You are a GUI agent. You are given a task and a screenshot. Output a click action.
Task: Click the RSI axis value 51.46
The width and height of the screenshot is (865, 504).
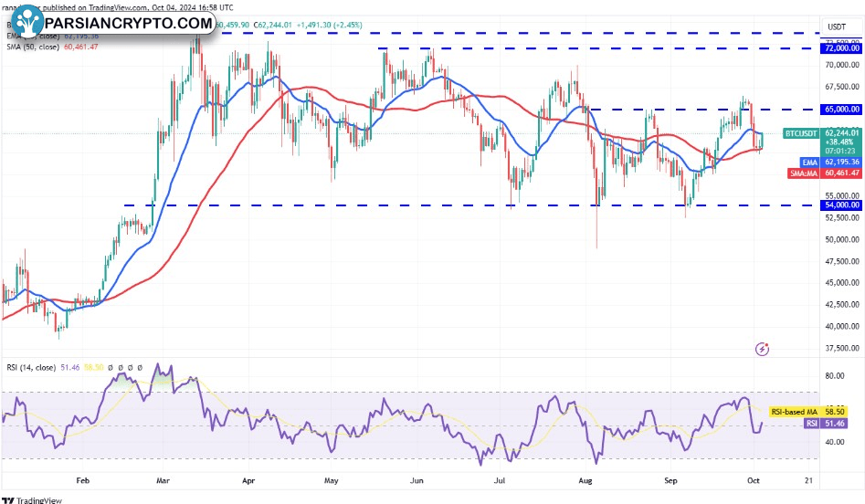835,424
